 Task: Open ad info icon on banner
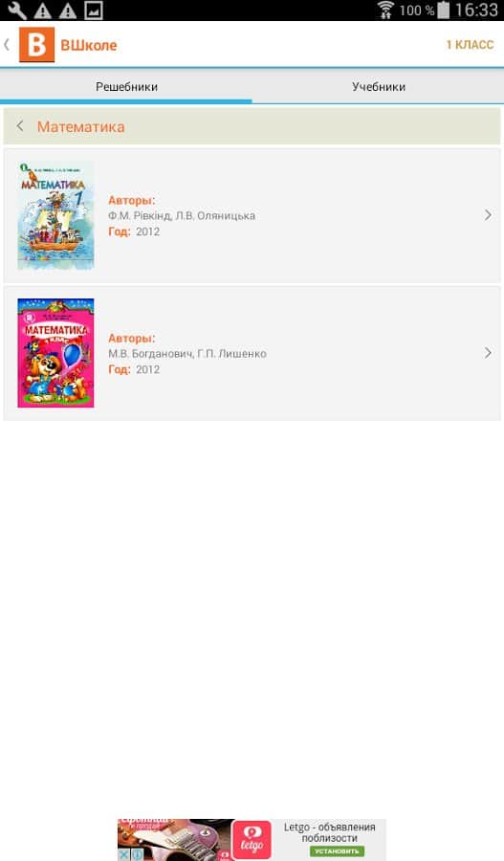point(137,854)
